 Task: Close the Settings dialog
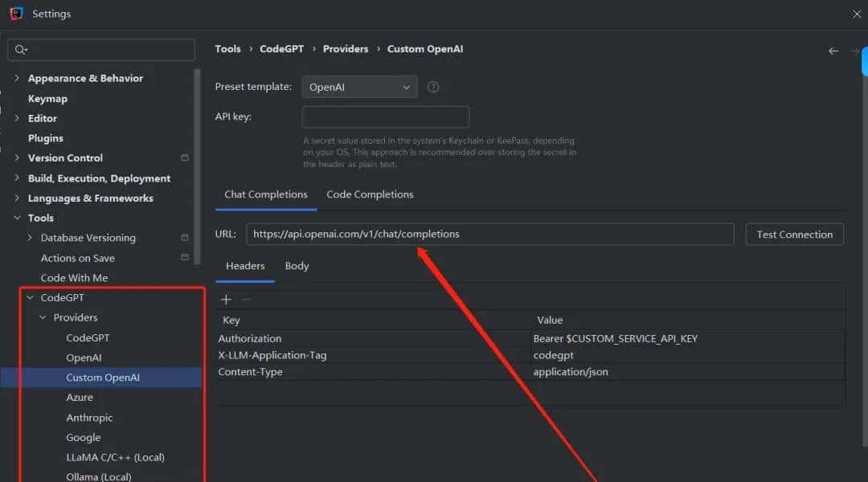pos(857,14)
